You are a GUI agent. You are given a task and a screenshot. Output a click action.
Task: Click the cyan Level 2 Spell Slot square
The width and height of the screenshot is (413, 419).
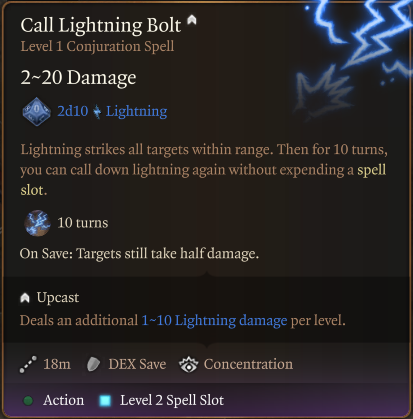tap(105, 400)
